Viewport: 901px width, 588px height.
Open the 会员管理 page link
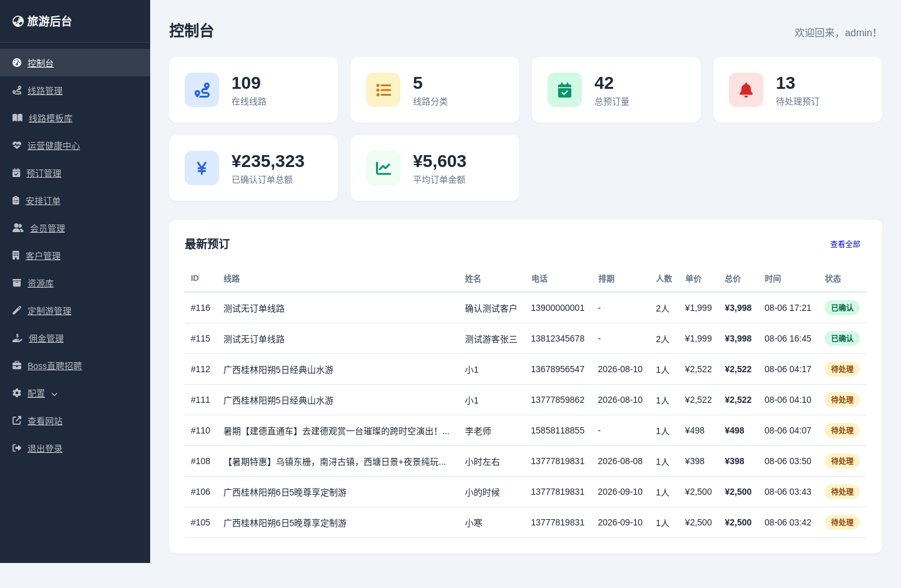point(75,228)
